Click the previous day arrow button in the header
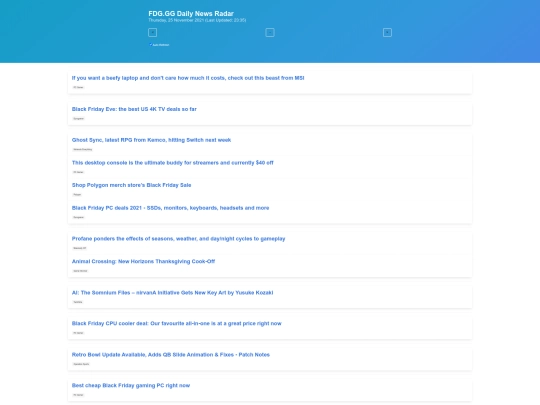The width and height of the screenshot is (540, 405). pos(153,33)
